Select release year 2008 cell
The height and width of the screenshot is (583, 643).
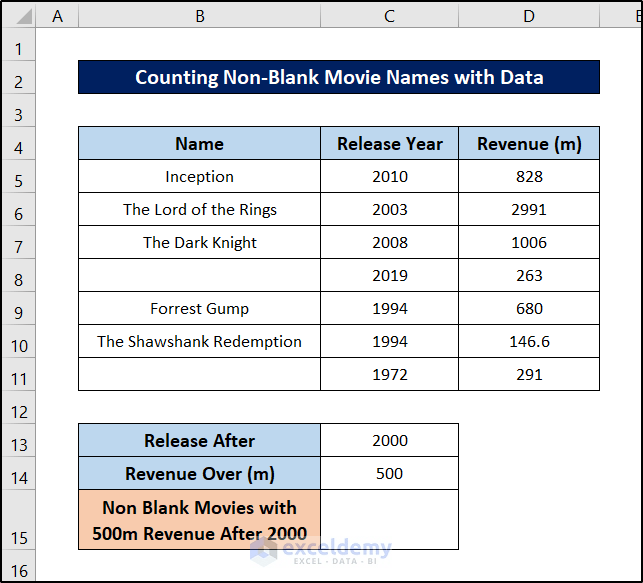[389, 242]
